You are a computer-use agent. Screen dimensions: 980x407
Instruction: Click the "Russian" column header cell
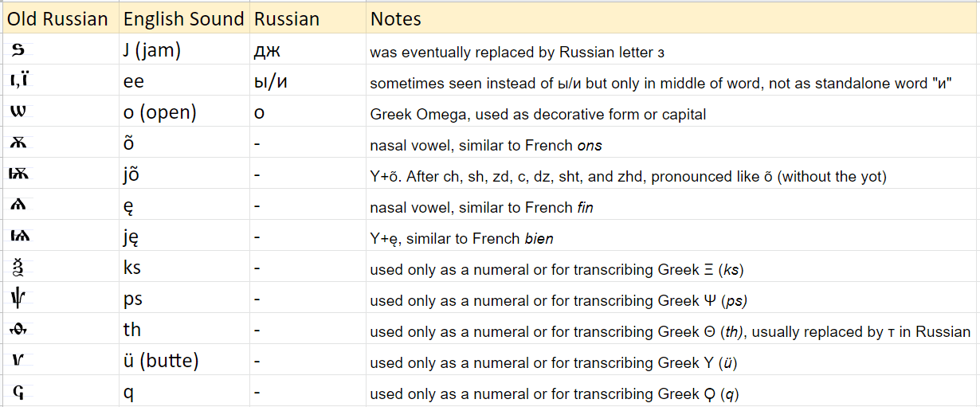click(x=287, y=19)
